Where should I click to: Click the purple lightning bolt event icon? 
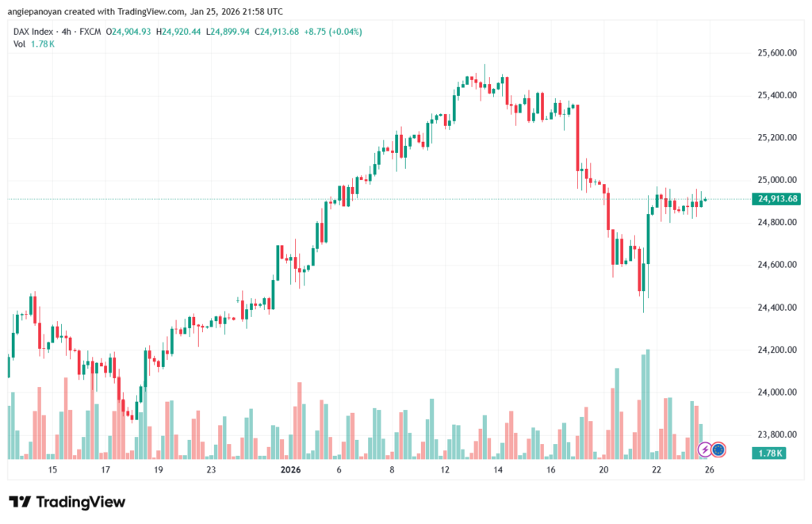(x=704, y=450)
